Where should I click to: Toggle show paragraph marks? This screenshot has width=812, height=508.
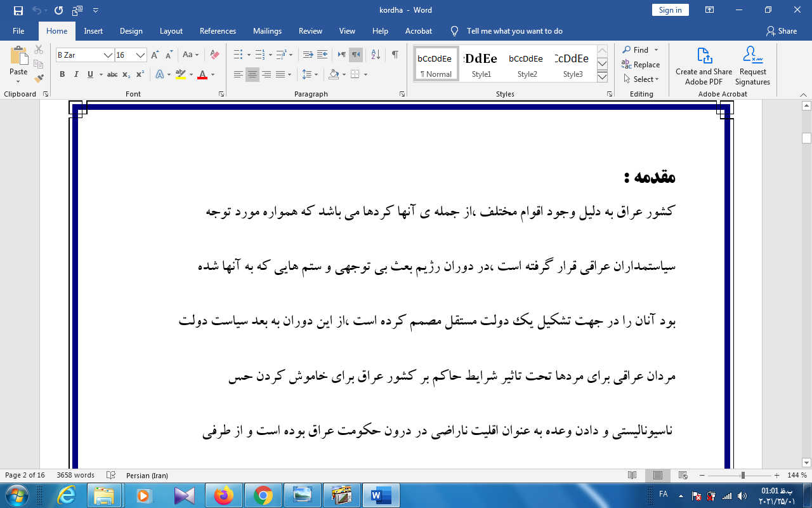395,55
